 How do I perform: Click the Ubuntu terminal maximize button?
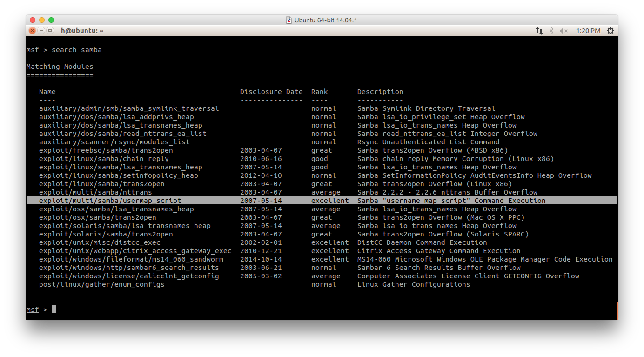(50, 31)
